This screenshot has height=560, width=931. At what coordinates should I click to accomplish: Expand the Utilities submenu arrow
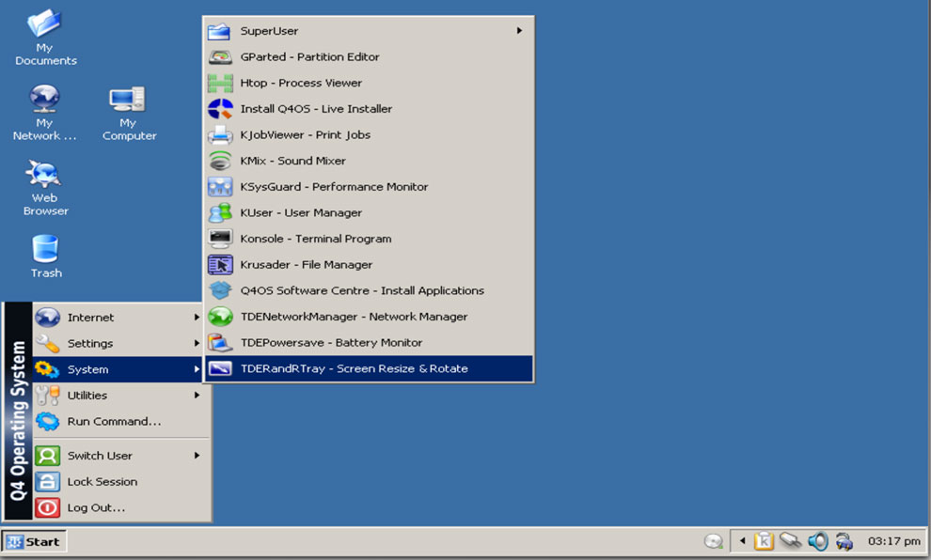(x=197, y=396)
